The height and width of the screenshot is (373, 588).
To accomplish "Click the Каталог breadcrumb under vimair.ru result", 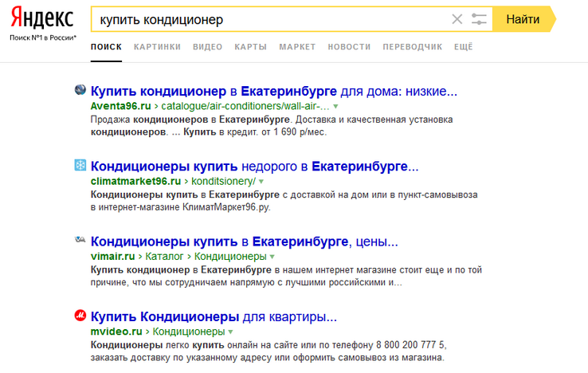I will (164, 257).
